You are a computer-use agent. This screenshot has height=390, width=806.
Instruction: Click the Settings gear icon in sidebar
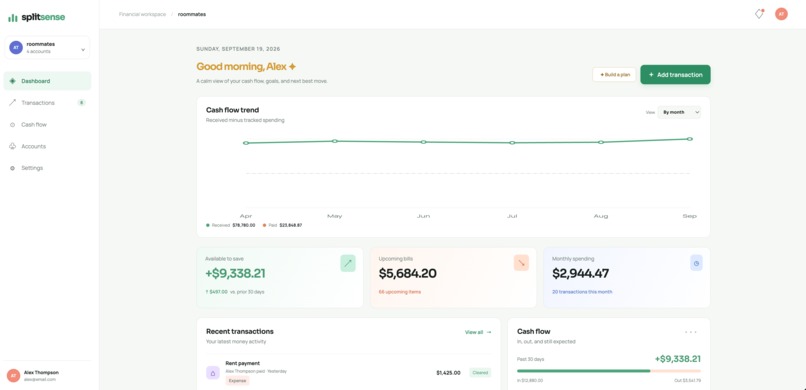12,168
